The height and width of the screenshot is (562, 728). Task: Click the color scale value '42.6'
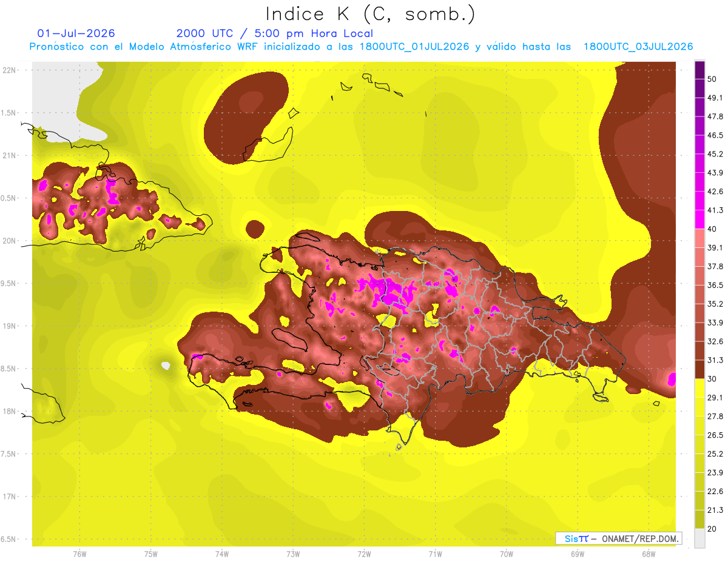(715, 192)
